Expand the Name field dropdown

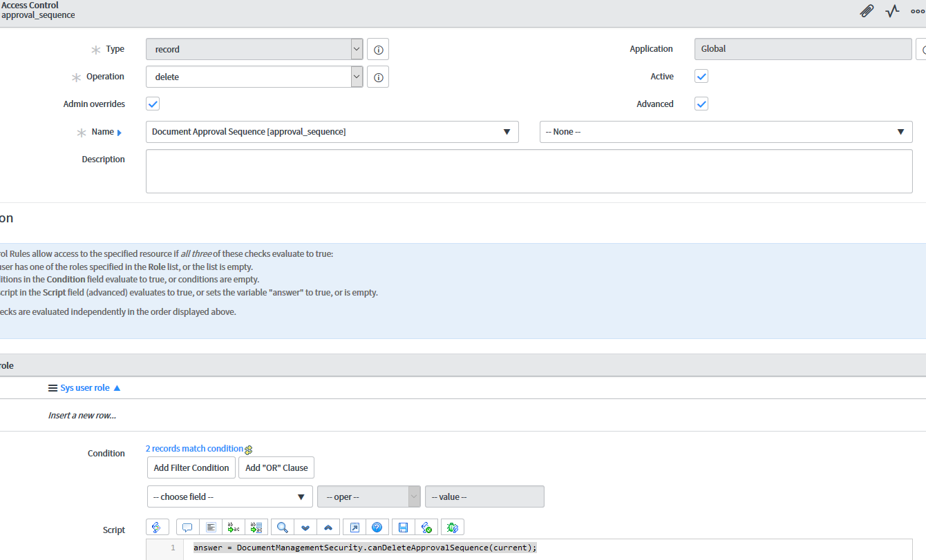(507, 132)
